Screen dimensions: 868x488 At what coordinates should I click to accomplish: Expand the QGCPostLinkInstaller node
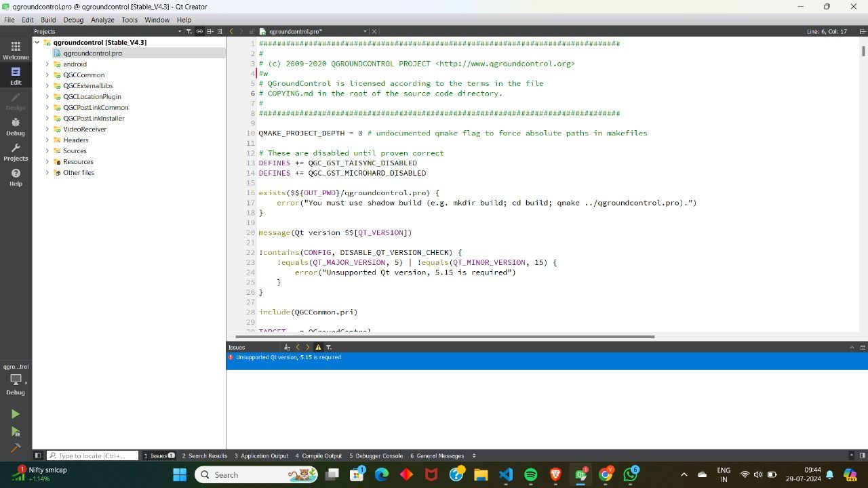tap(47, 118)
